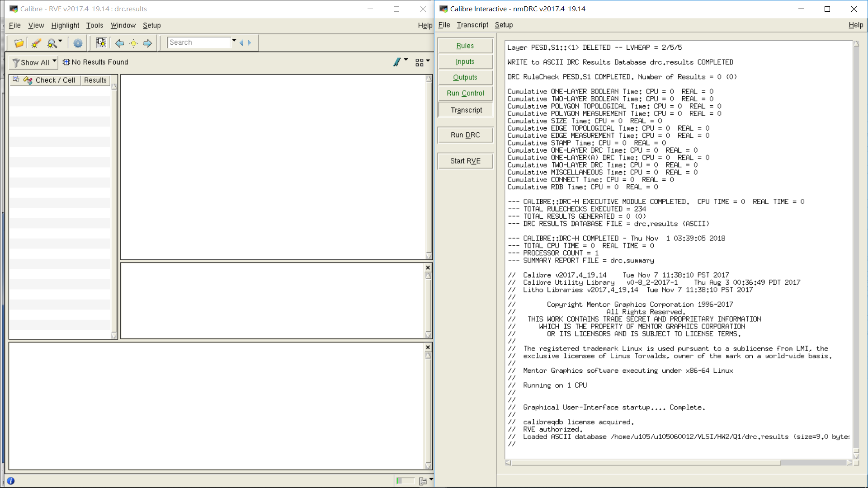This screenshot has width=868, height=488.
Task: Select the Transcript button in nmDRC sidebar
Action: (x=465, y=110)
